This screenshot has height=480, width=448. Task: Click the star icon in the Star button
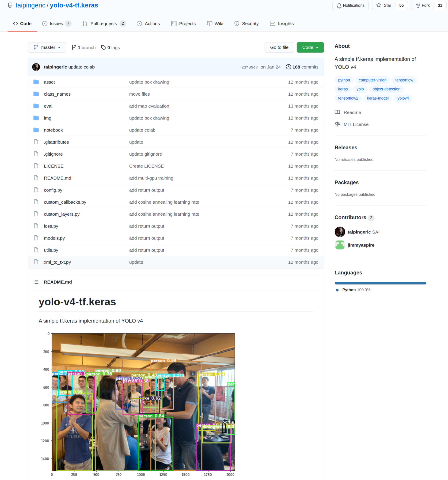pos(379,5)
